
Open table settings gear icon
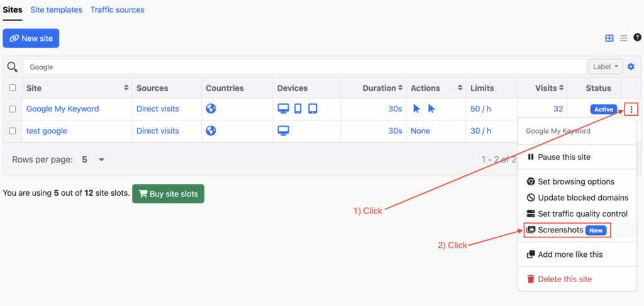631,67
